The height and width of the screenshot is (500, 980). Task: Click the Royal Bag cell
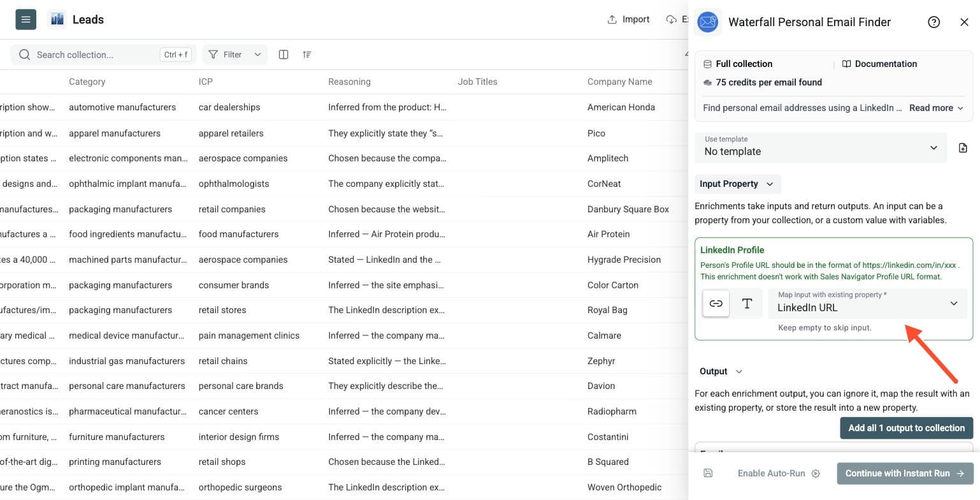pos(607,310)
